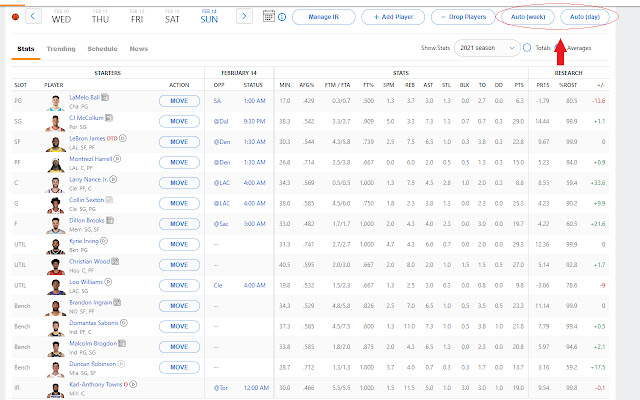Image resolution: width=640 pixels, height=400 pixels.
Task: Open Christian Wood player link
Action: [89, 261]
